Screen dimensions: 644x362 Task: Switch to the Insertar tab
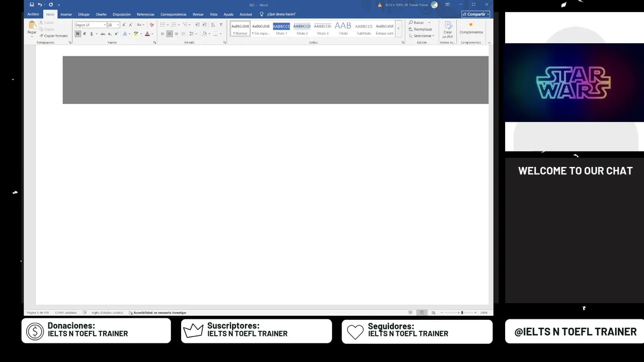coord(66,14)
